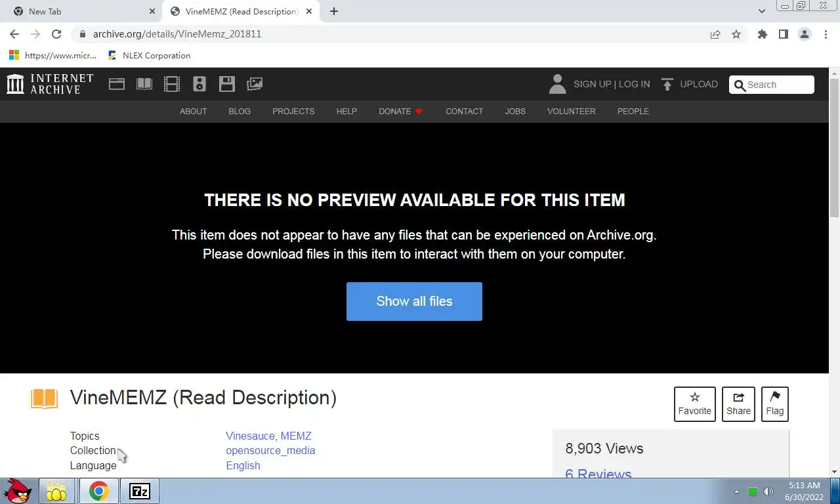
Task: Click the volume speaker tray icon
Action: point(768,492)
